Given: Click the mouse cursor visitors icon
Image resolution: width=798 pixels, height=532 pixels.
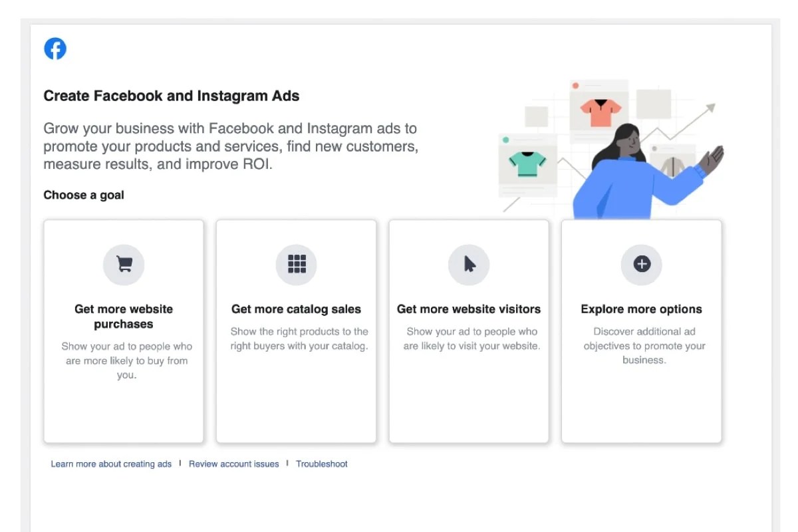Looking at the screenshot, I should click(x=469, y=264).
